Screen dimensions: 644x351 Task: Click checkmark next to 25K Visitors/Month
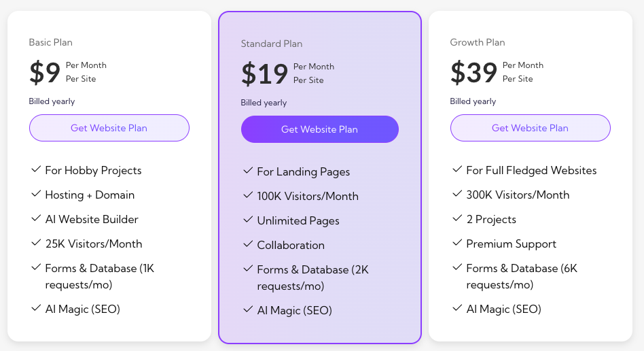click(36, 244)
